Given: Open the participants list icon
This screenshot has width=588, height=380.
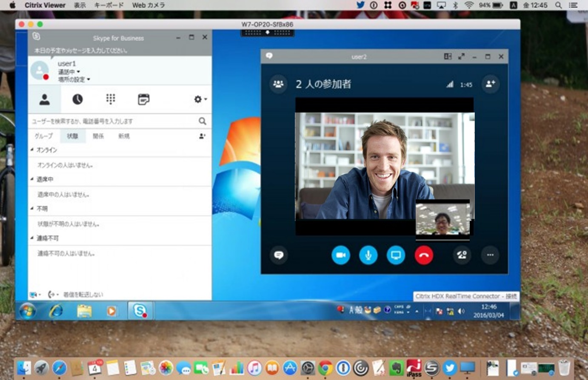Looking at the screenshot, I should click(x=278, y=84).
